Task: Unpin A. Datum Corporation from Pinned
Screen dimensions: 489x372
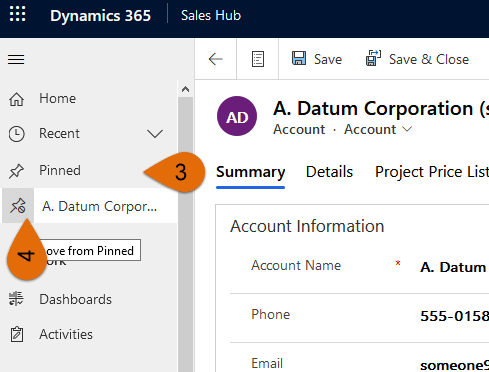Action: point(18,206)
